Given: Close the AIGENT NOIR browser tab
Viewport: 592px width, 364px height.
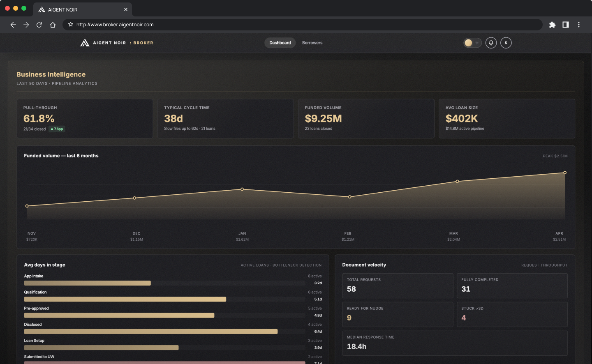Looking at the screenshot, I should click(126, 9).
